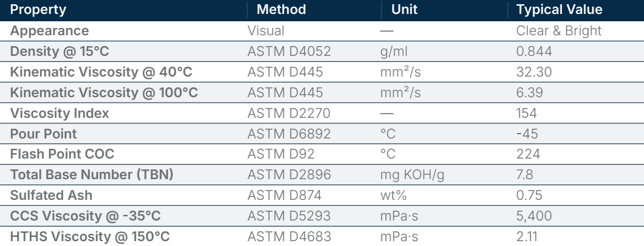This screenshot has height=246, width=644.
Task: Select the Unit column header
Action: (404, 10)
